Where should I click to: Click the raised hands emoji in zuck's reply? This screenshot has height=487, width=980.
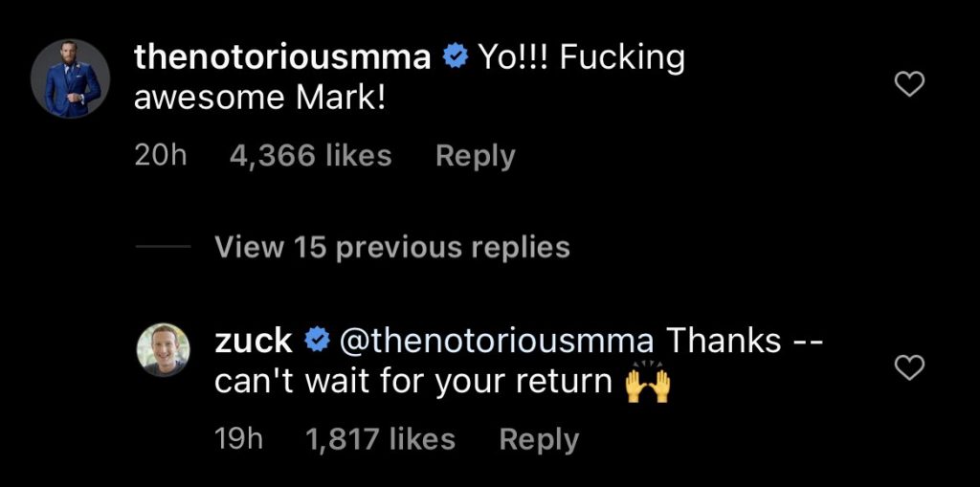(x=647, y=384)
